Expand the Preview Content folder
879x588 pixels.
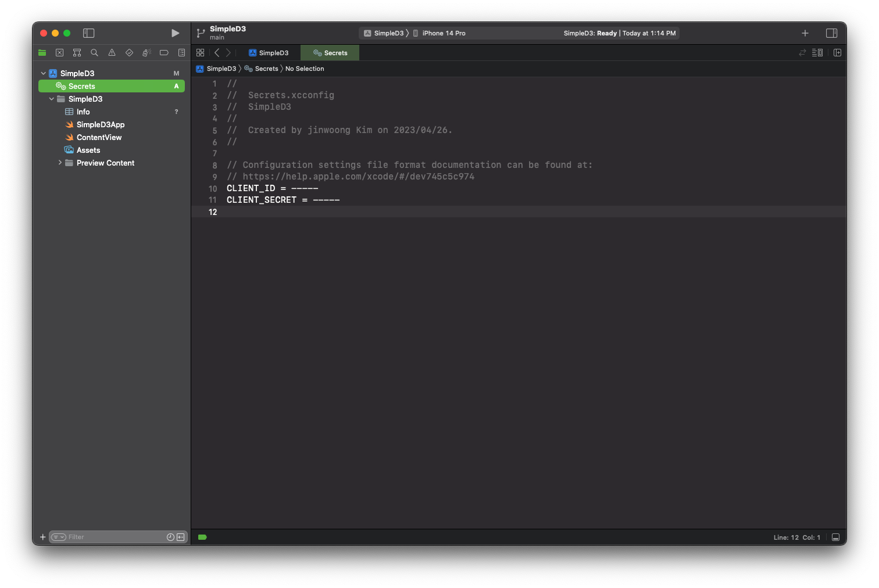tap(59, 163)
